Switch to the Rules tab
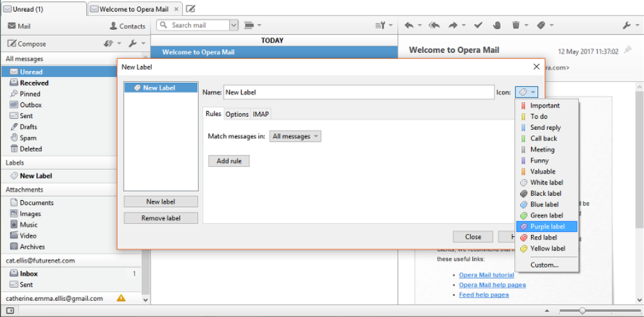This screenshot has width=644, height=317. 213,114
